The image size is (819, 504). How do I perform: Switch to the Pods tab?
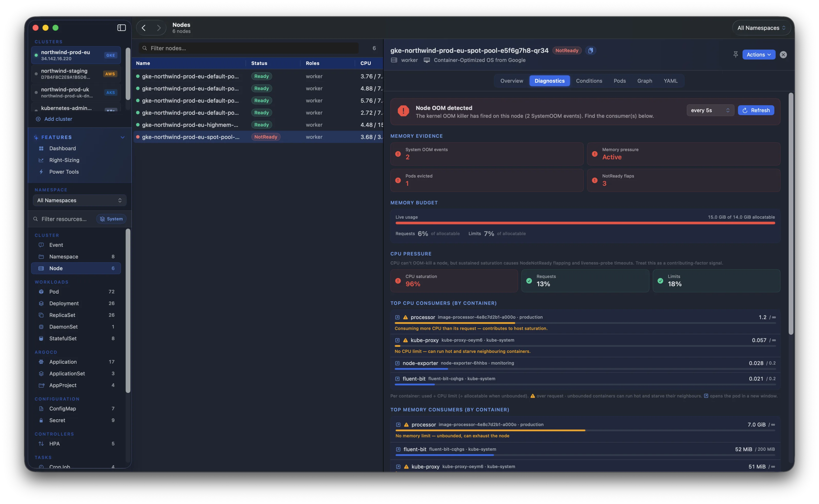coord(620,81)
